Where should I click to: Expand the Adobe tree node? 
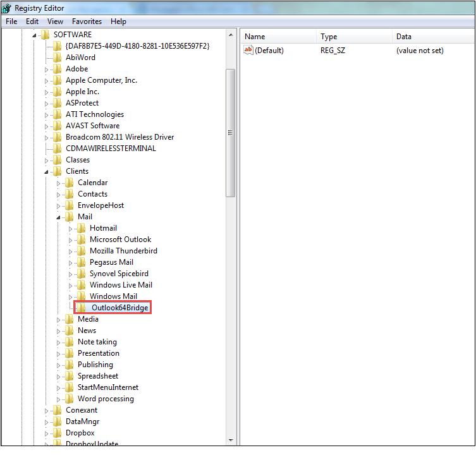click(x=46, y=70)
